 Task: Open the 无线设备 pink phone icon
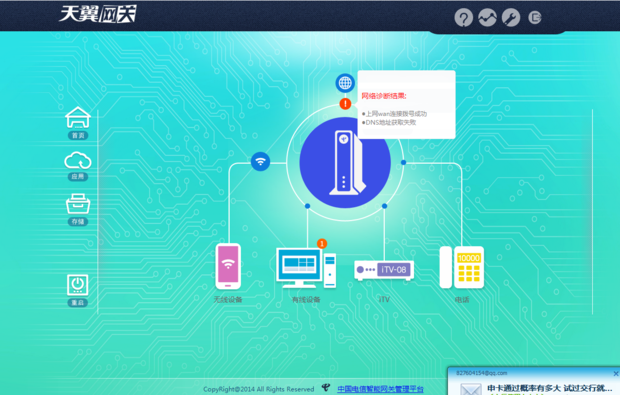(x=228, y=266)
